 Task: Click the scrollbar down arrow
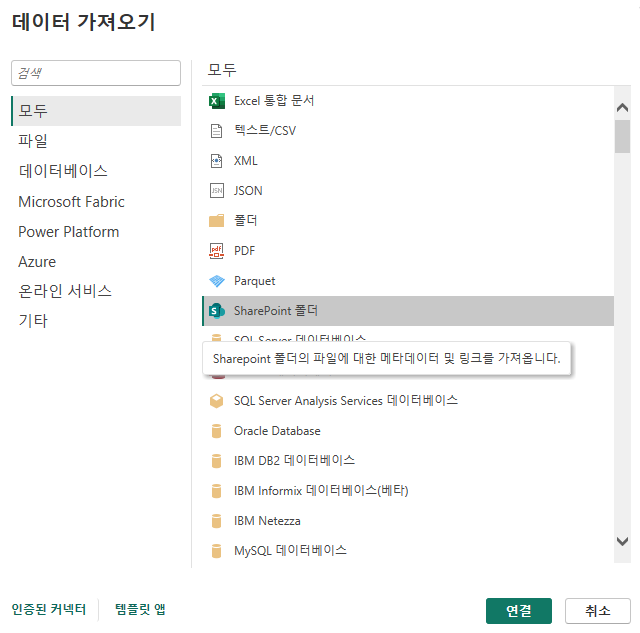[x=622, y=542]
